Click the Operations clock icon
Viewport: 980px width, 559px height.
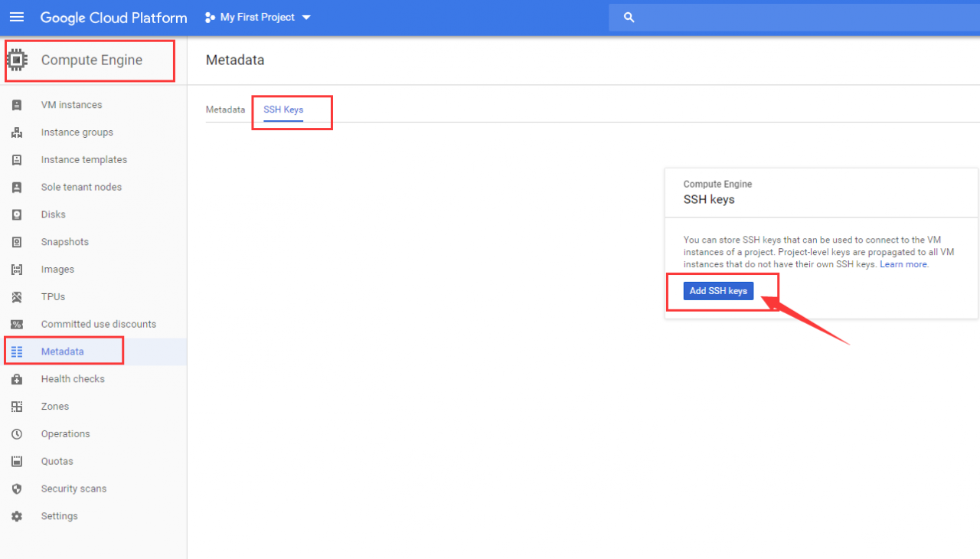click(17, 434)
